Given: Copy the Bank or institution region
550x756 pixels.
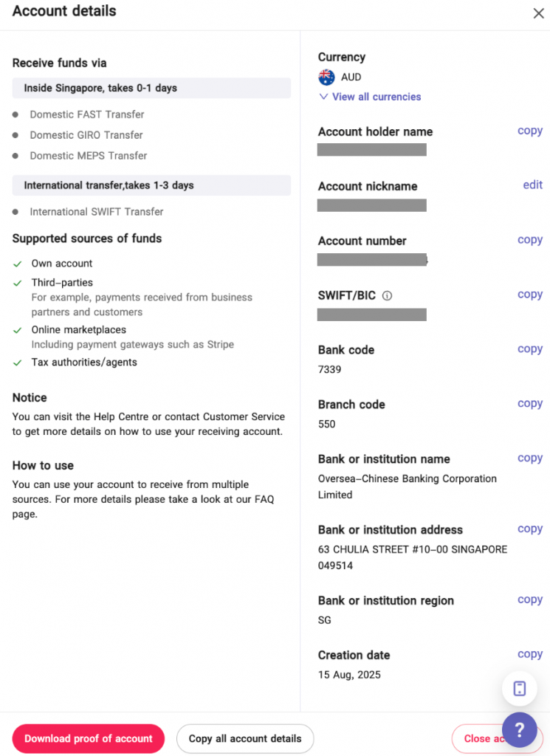Looking at the screenshot, I should tap(529, 600).
